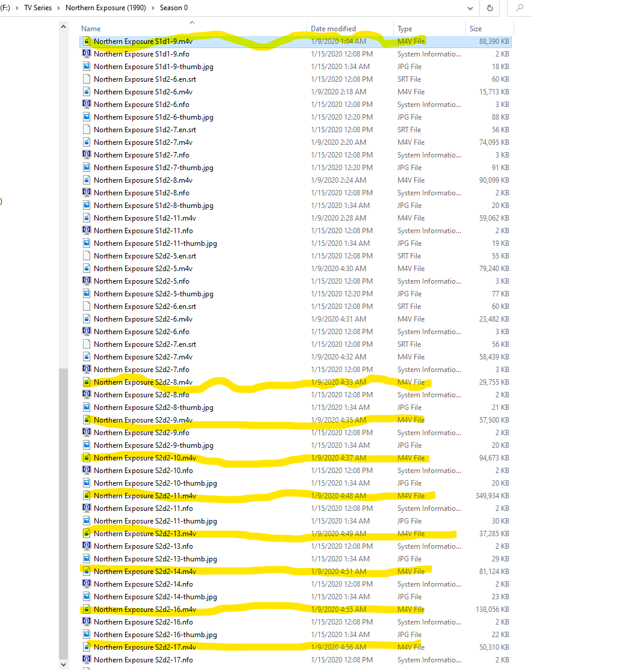Click icon of Northern Exposure S2d2-8.m4v
This screenshot has width=632, height=672.
coord(87,382)
